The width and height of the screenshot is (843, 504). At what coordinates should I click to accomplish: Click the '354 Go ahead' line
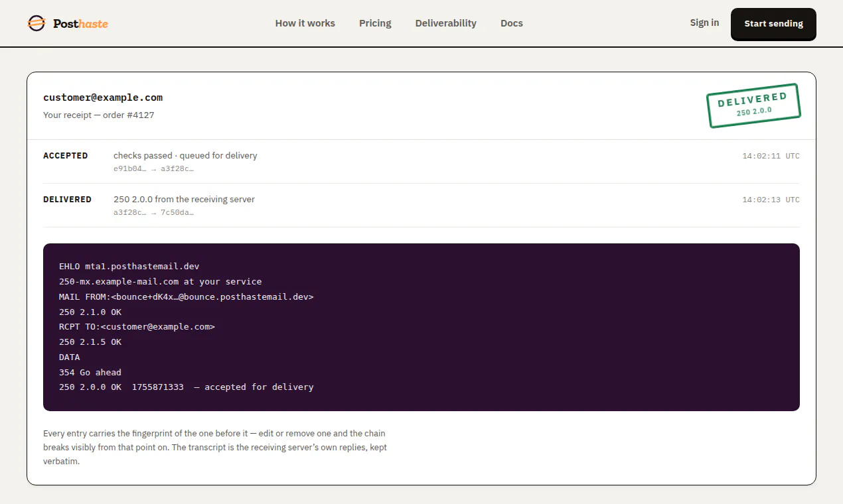click(90, 373)
